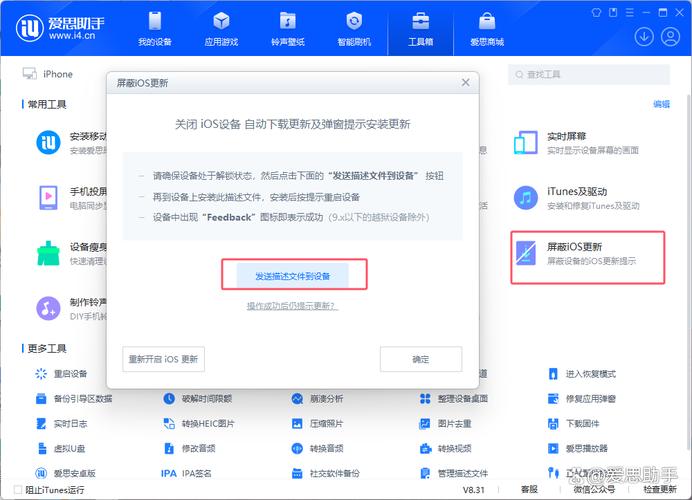Open the 手机投屏 tool icon

click(x=48, y=198)
